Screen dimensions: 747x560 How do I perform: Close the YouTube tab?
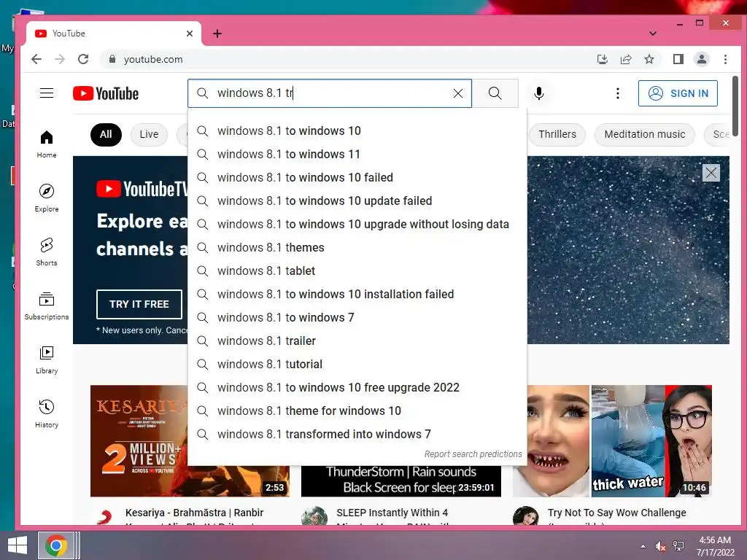(190, 34)
